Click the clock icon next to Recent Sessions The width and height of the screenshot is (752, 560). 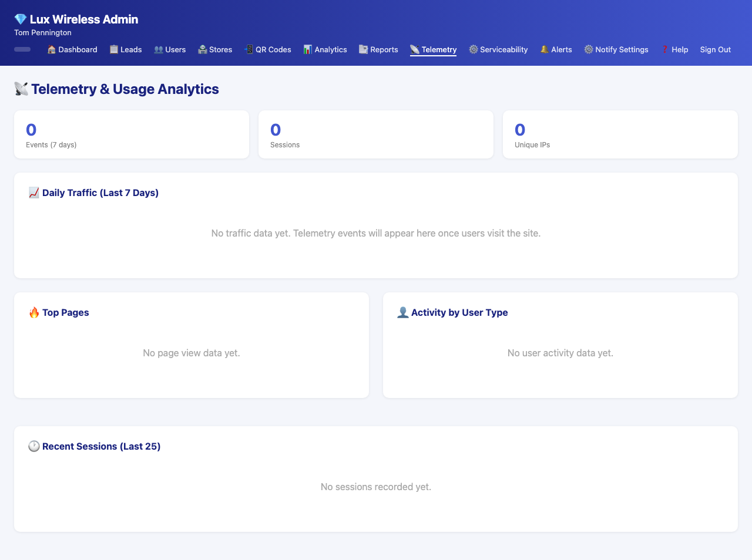pos(34,446)
